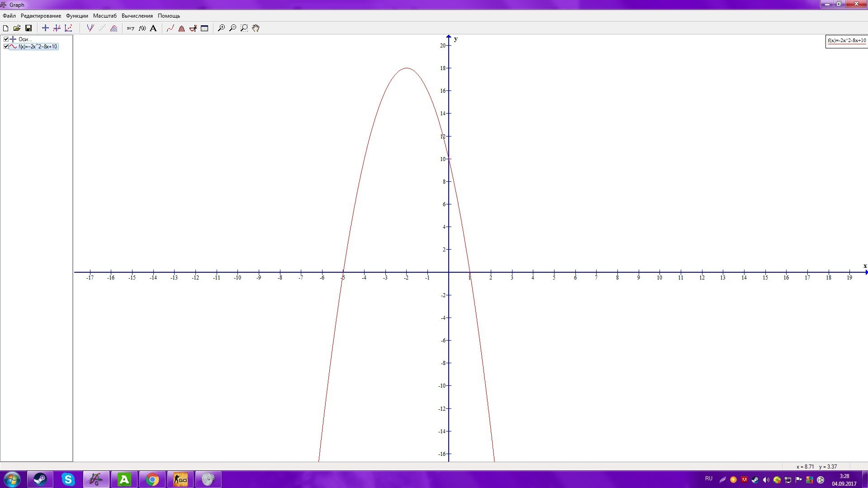Click the legend box f(x)=-2x^2-8x+10
The image size is (868, 488).
pyautogui.click(x=847, y=41)
